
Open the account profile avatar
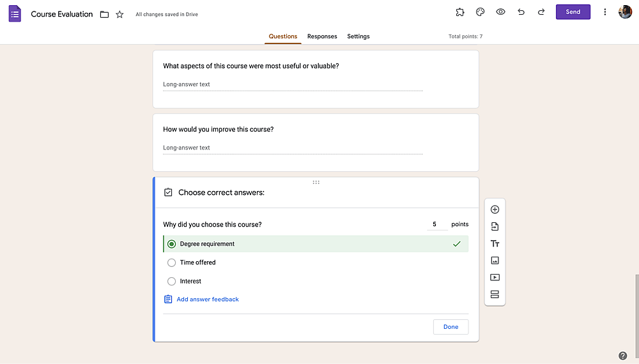[x=625, y=11]
